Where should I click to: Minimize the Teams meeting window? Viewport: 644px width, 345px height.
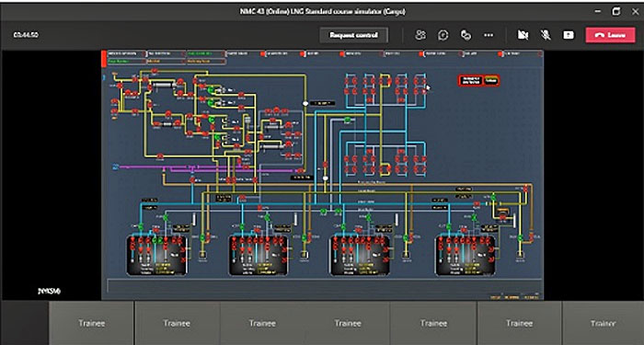pos(598,11)
